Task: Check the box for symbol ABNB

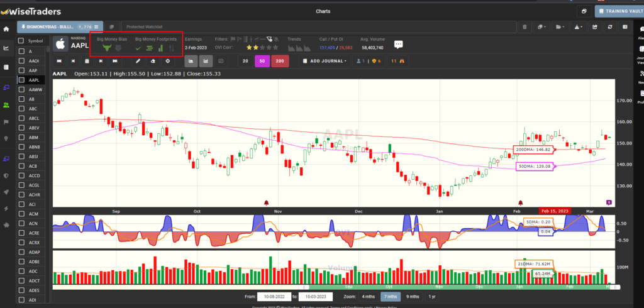Action: click(x=21, y=146)
